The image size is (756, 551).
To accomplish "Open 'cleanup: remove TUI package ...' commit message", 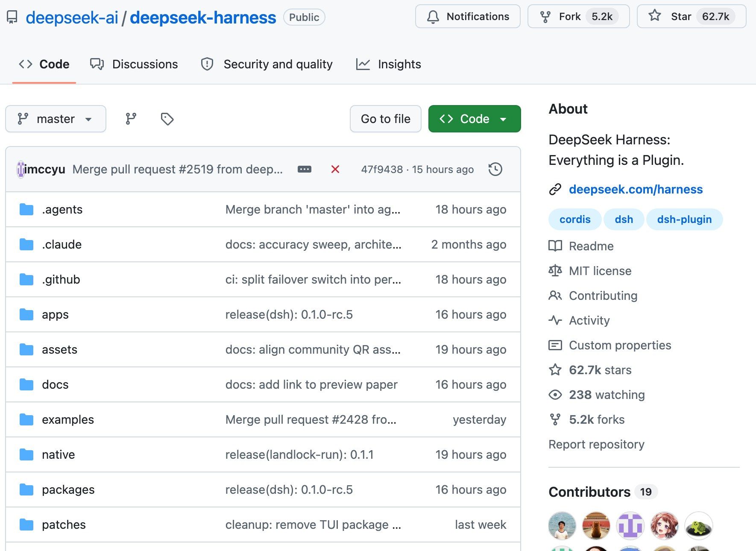I will click(x=313, y=525).
